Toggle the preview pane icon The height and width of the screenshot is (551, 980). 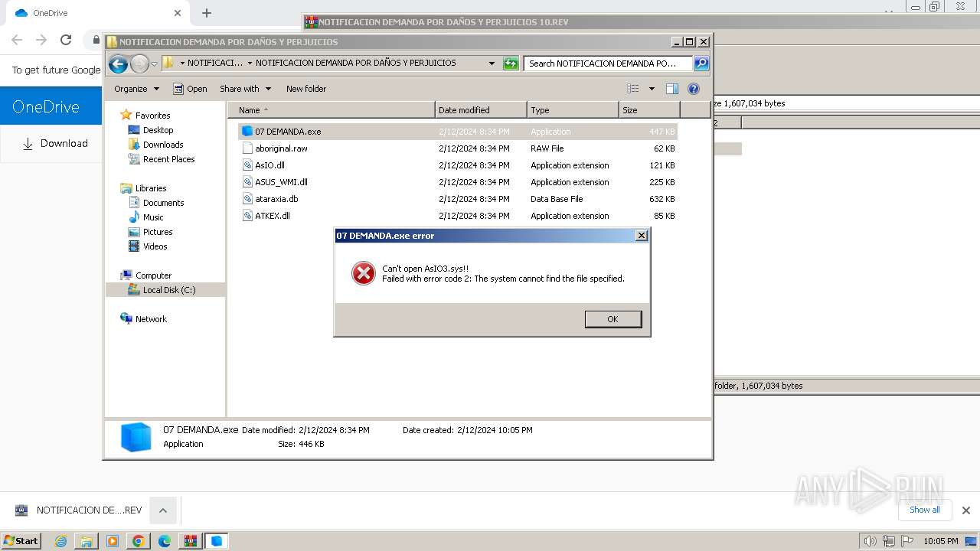coord(672,89)
